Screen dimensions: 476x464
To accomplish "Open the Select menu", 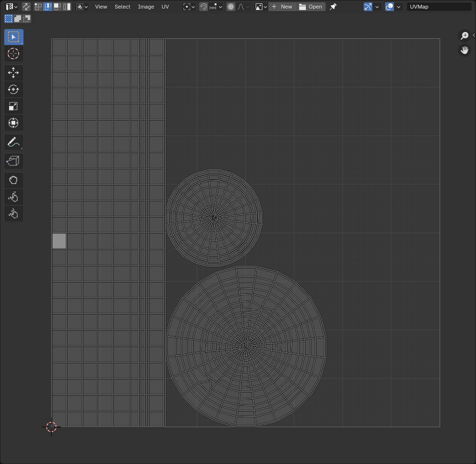I will pyautogui.click(x=122, y=7).
